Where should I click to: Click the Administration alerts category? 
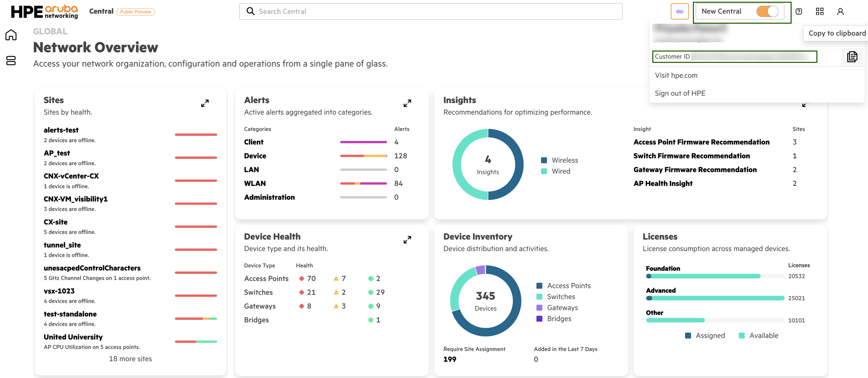coord(269,197)
